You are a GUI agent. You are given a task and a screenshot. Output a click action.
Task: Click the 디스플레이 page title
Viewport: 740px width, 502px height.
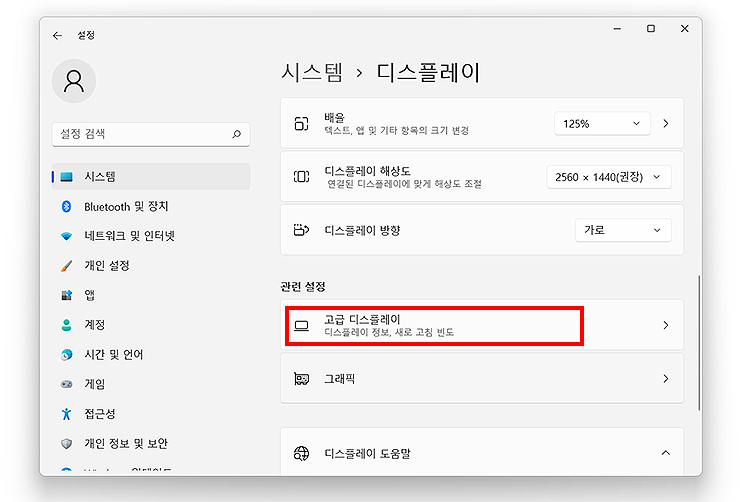pos(428,73)
